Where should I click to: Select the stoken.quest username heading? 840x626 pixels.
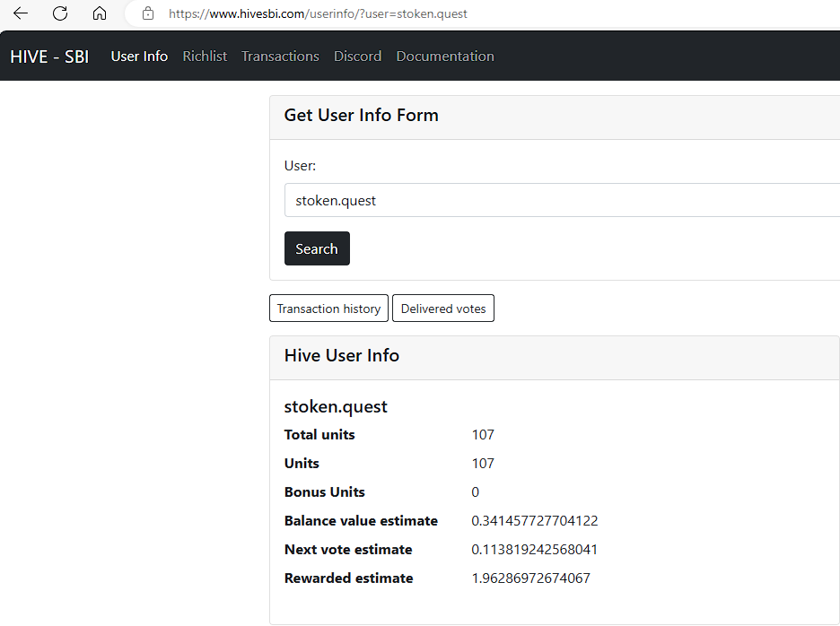[x=336, y=407]
